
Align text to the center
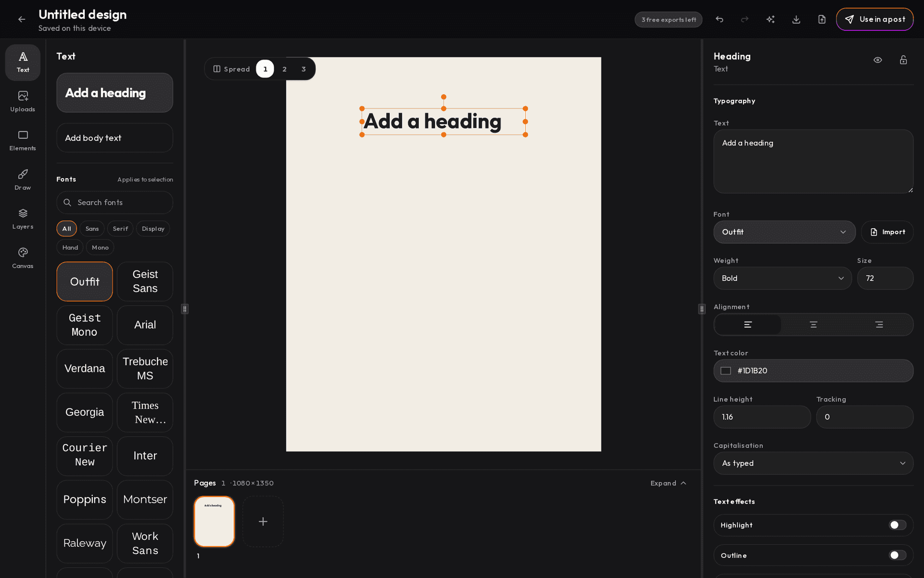pos(813,325)
